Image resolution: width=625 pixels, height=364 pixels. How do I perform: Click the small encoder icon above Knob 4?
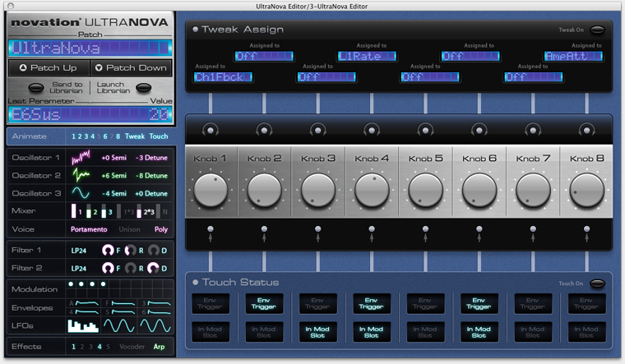[x=372, y=130]
